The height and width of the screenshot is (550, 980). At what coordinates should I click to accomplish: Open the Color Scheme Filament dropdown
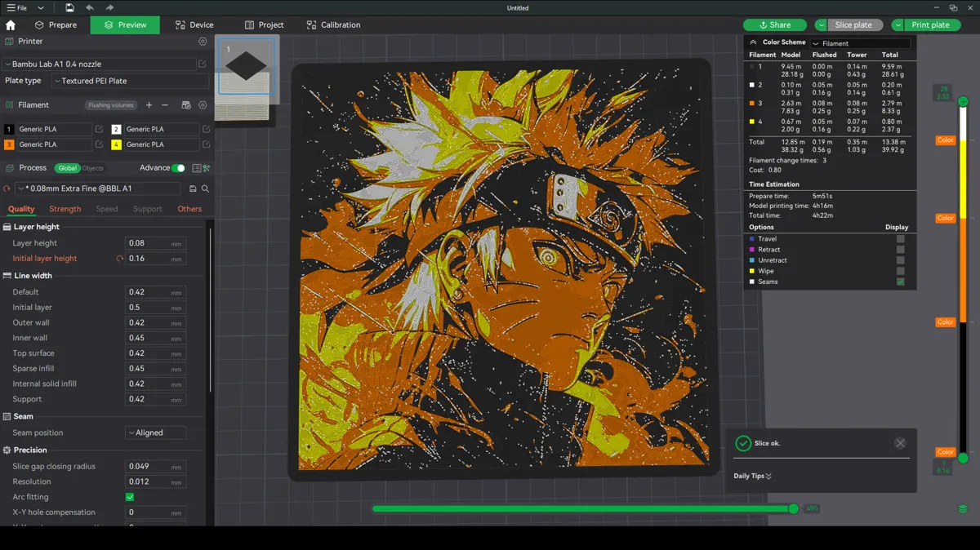[861, 43]
